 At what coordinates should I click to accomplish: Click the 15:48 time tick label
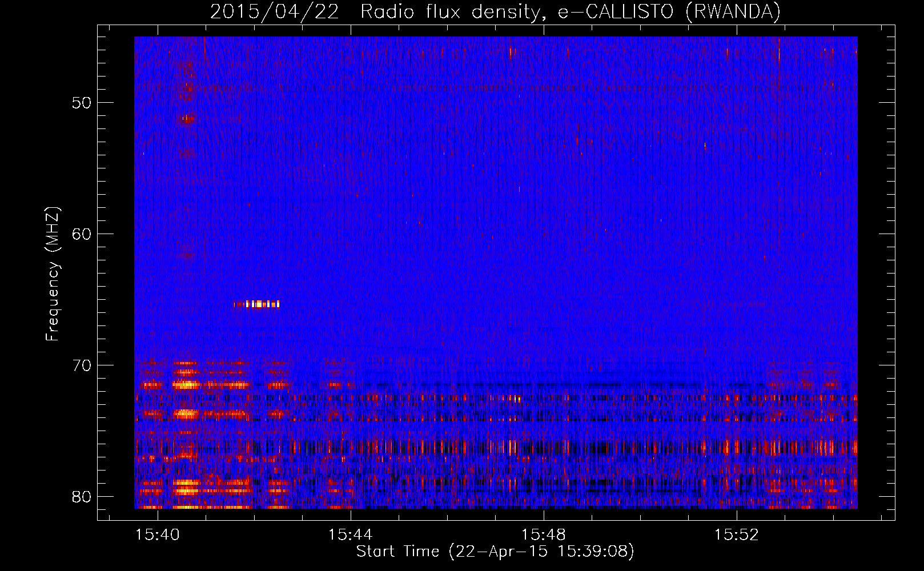(x=544, y=534)
